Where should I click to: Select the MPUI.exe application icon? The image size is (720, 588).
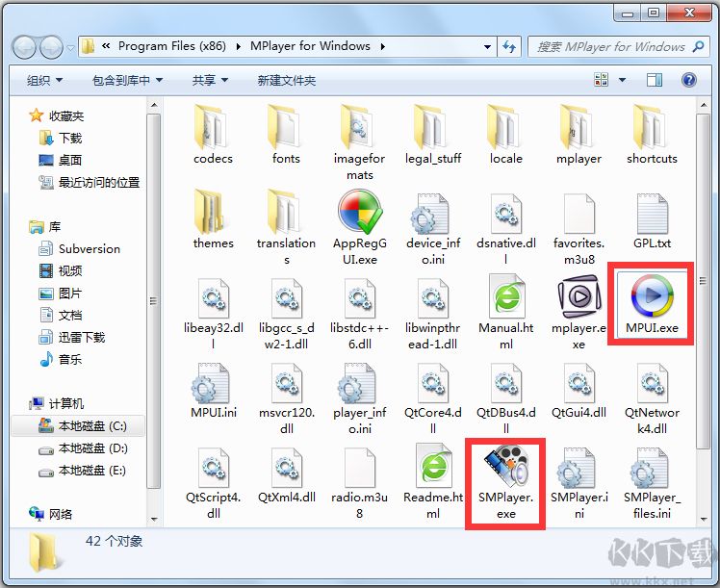(x=652, y=295)
